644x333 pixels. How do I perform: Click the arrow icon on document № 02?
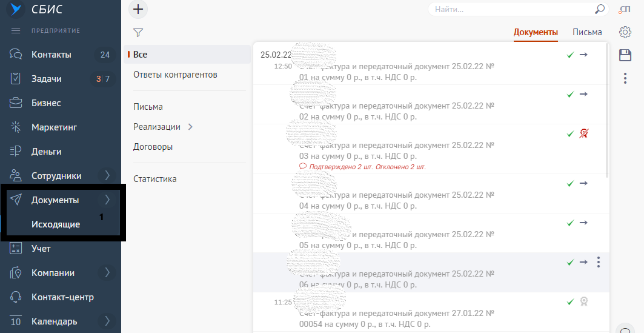[583, 94]
